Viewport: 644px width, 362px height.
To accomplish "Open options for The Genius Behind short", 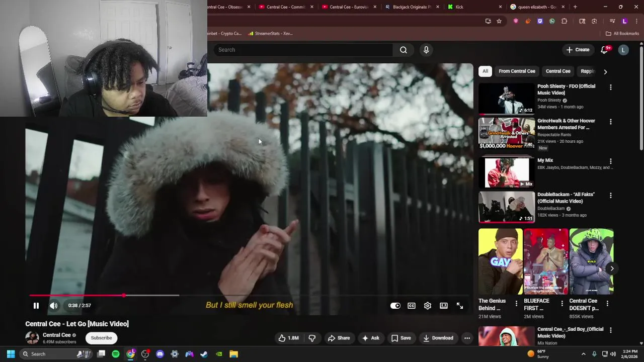I will point(516,303).
